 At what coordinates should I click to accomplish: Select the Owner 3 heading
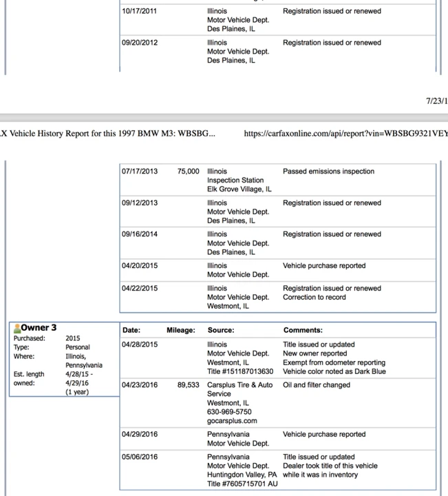39,327
